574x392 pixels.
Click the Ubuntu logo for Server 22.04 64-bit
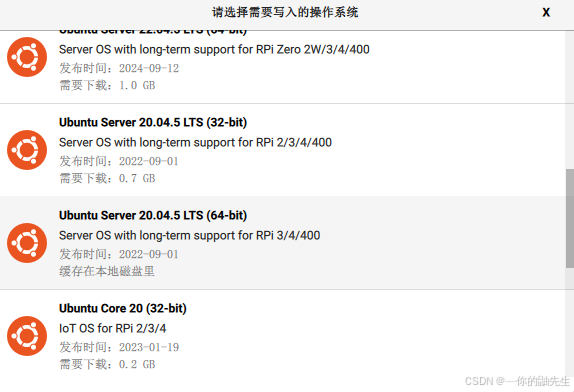[27, 57]
